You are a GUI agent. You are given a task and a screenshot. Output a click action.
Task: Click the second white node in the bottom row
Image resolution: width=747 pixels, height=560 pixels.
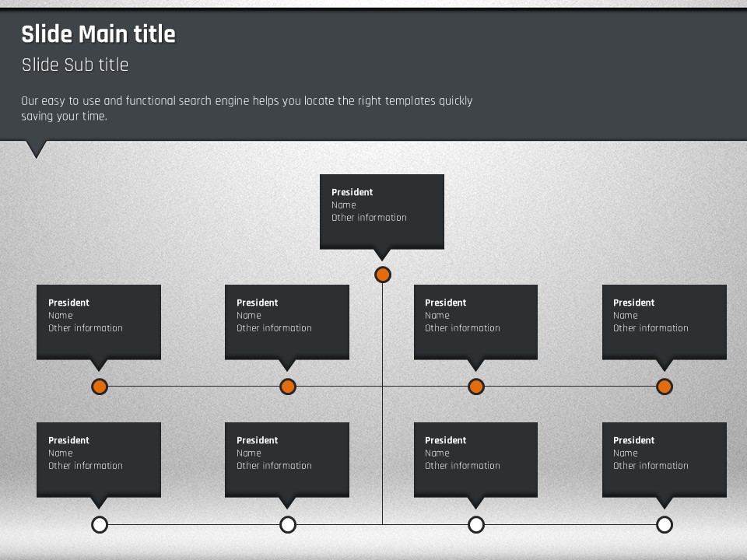[288, 524]
